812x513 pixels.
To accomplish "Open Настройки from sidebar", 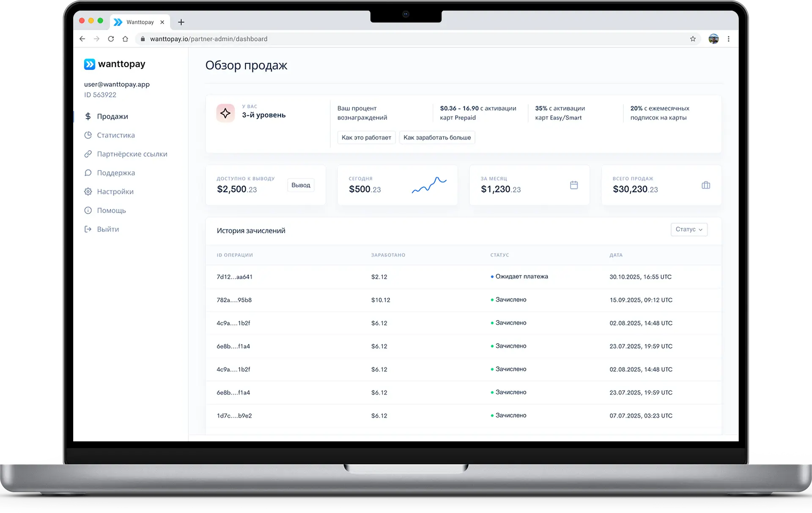I will point(115,192).
